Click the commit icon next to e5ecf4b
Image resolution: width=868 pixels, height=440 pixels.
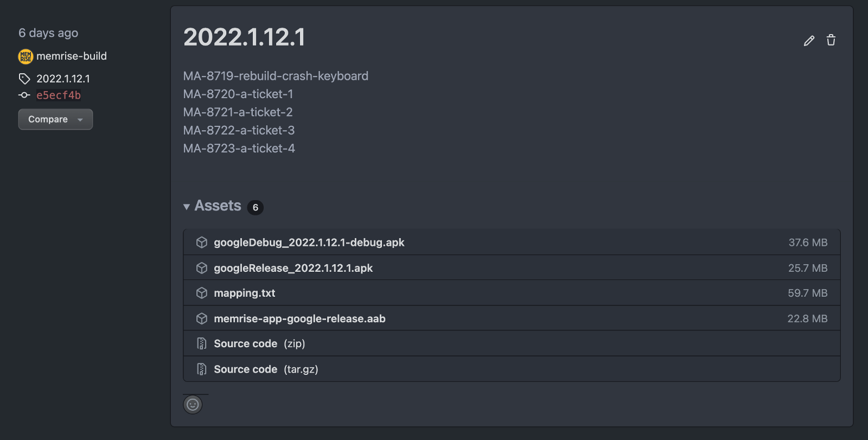click(24, 95)
